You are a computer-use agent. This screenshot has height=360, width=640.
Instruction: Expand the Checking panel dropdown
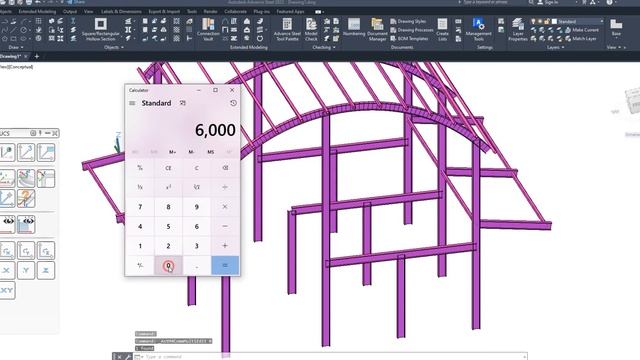(324, 47)
